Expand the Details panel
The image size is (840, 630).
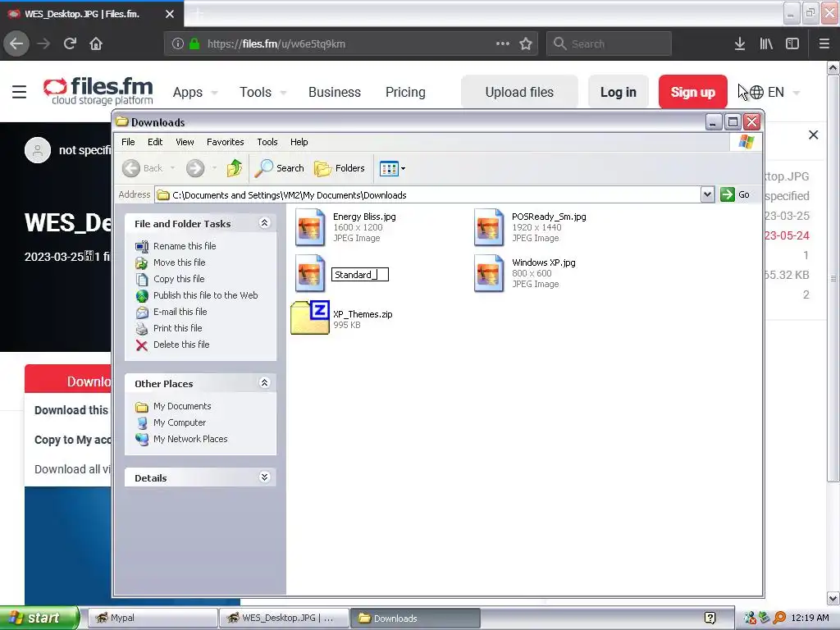click(265, 477)
